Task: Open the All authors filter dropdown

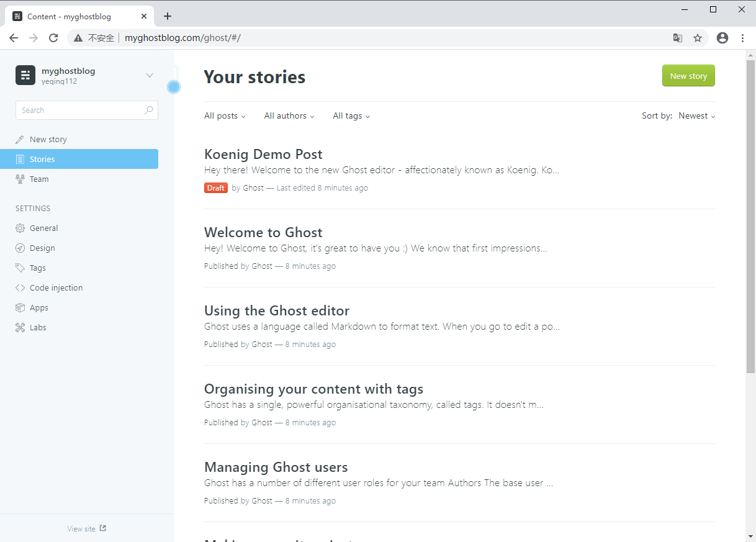Action: (x=289, y=116)
